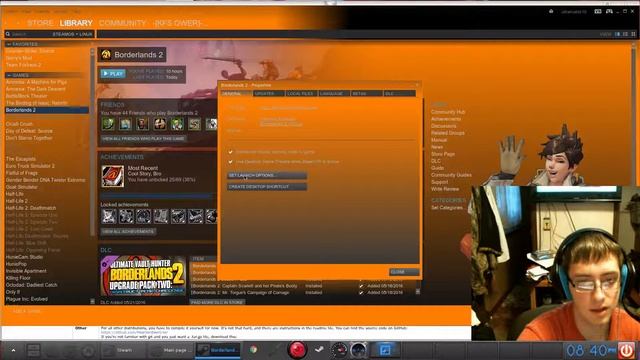Switch to BETAS tab in Properties
640x360 pixels.
point(367,93)
